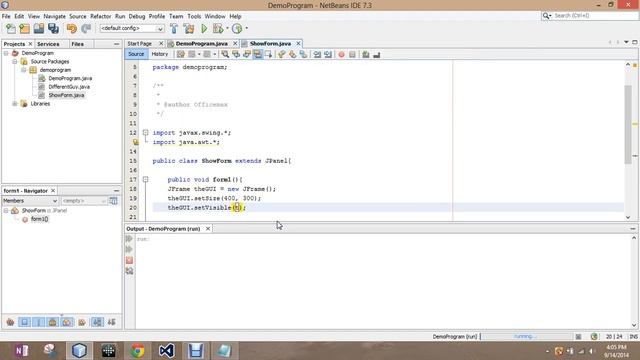
Task: Toggle Fully Qualified Names filter in Navigator
Action: [82, 322]
